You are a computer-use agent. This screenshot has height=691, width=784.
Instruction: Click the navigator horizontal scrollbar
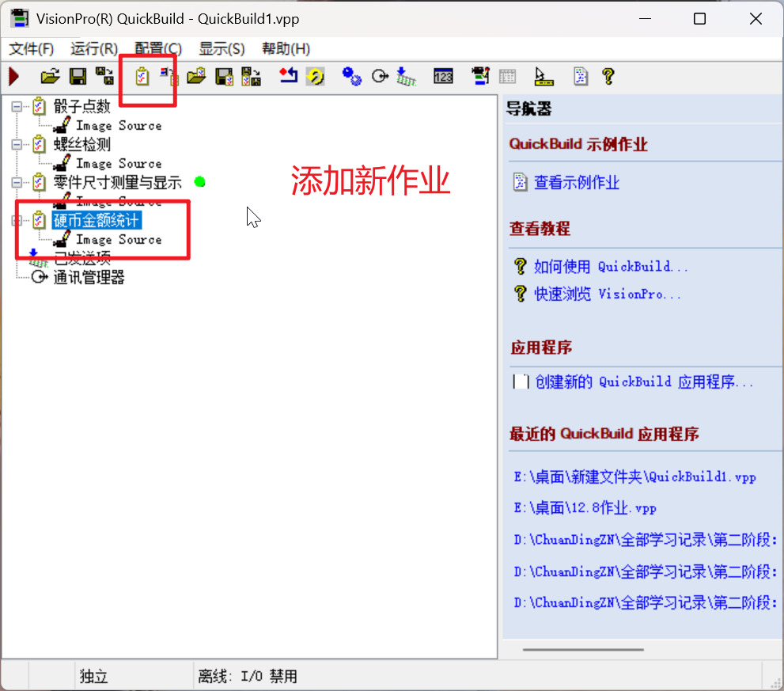pos(583,650)
